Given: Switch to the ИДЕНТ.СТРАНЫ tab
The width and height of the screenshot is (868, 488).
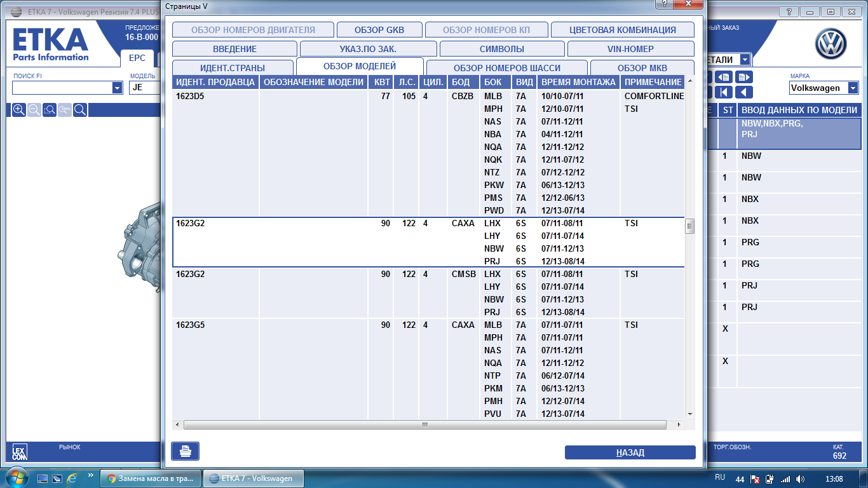Looking at the screenshot, I should pos(233,67).
